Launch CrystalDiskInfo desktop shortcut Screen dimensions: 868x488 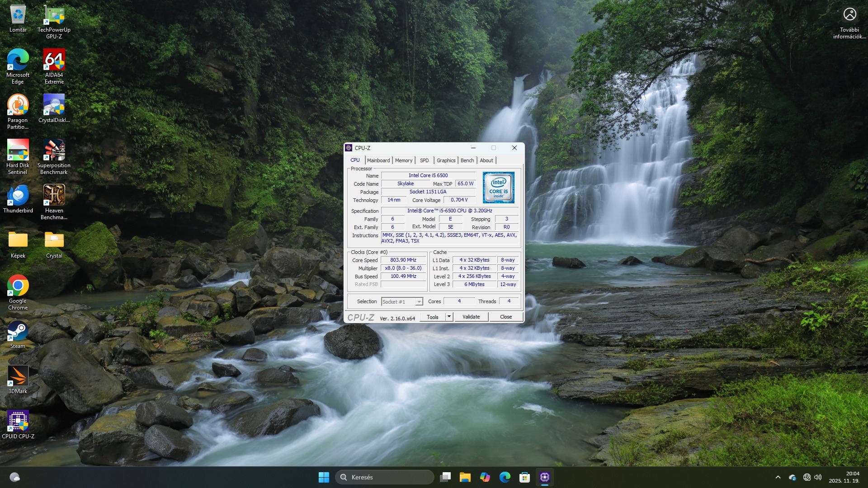54,106
